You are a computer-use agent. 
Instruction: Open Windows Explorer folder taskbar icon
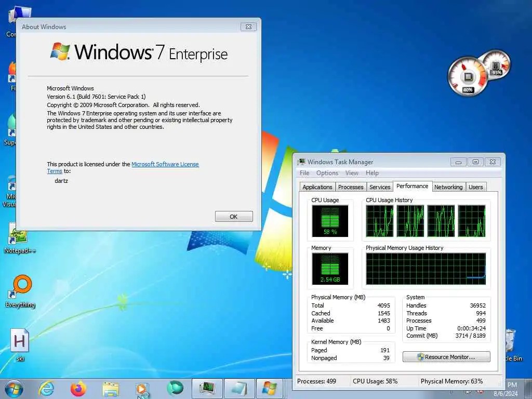click(x=111, y=390)
